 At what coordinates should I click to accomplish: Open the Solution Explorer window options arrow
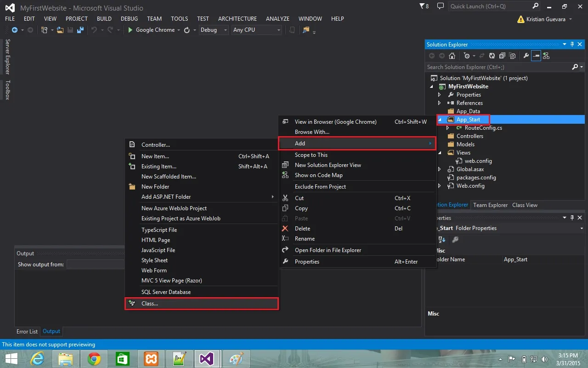coord(565,44)
